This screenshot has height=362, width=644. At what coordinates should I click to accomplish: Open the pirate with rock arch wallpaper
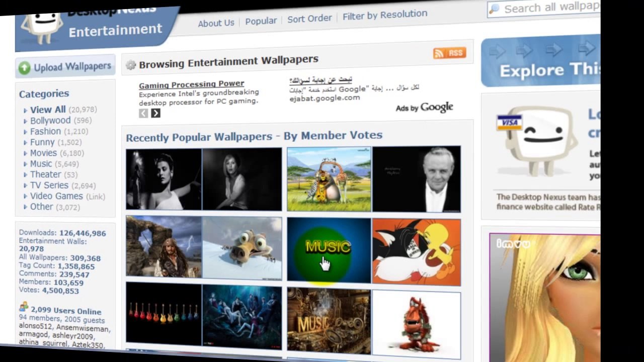click(164, 247)
